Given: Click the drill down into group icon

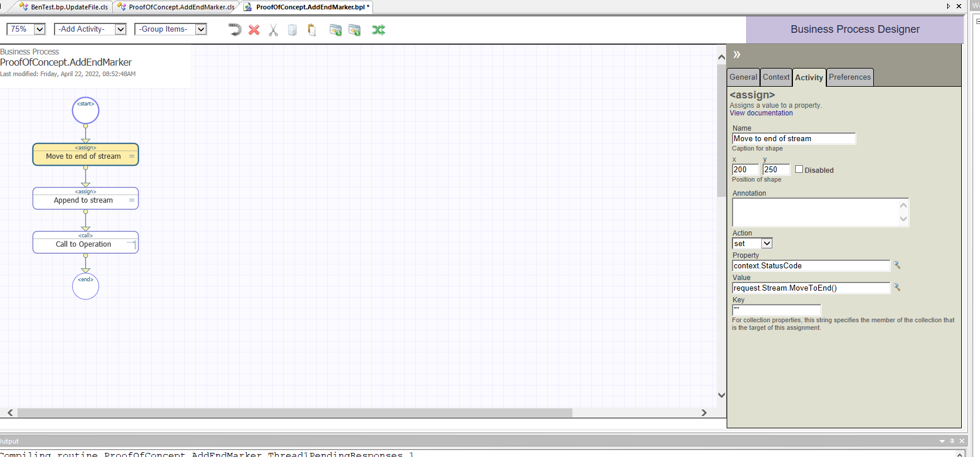Looking at the screenshot, I should [335, 30].
